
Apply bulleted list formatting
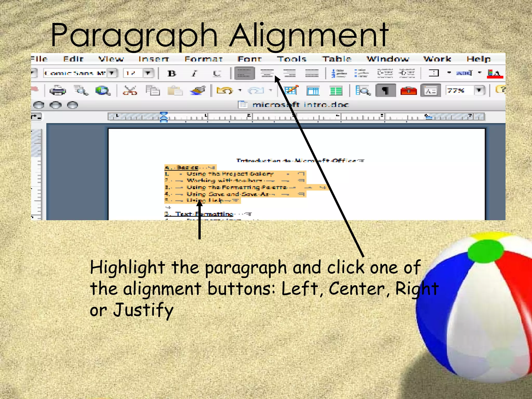pos(361,74)
